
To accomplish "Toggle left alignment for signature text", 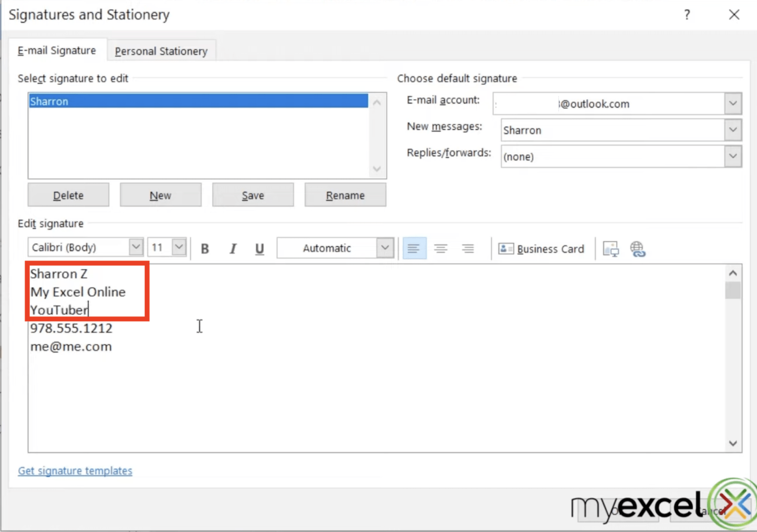I will point(414,248).
